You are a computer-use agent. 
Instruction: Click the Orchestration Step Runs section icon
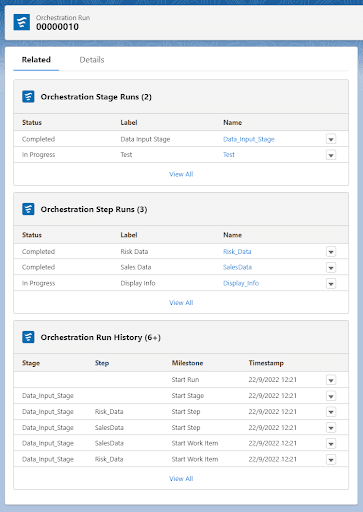pos(28,209)
